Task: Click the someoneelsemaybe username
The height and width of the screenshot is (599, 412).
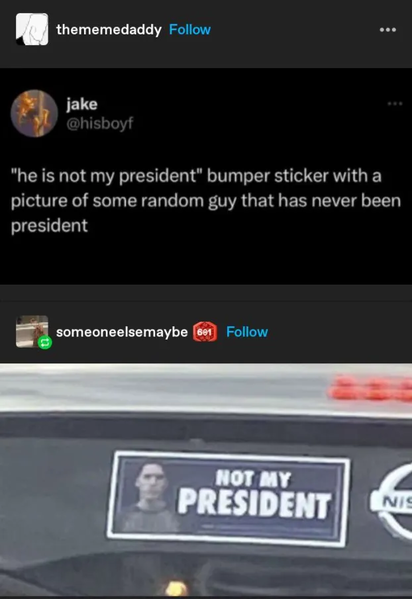Action: (x=122, y=332)
